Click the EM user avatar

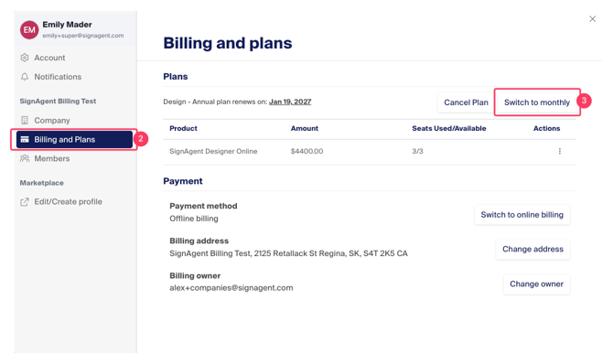point(29,29)
